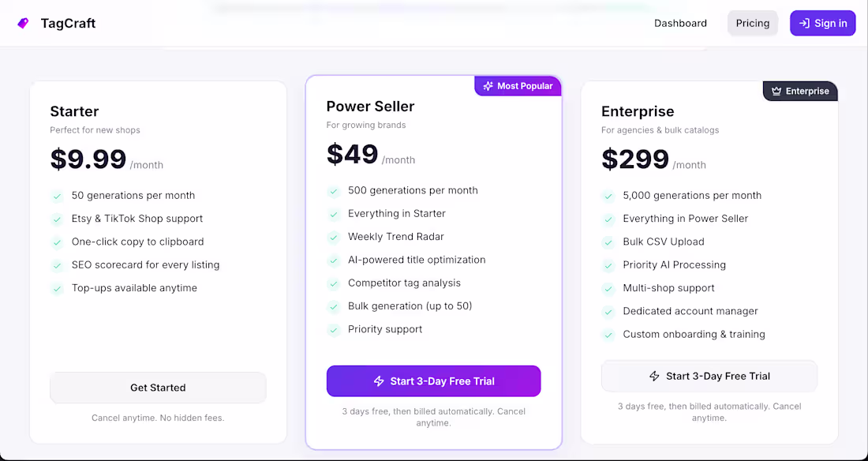
Task: Click the Cancel anytime note under Get Started
Action: (158, 418)
